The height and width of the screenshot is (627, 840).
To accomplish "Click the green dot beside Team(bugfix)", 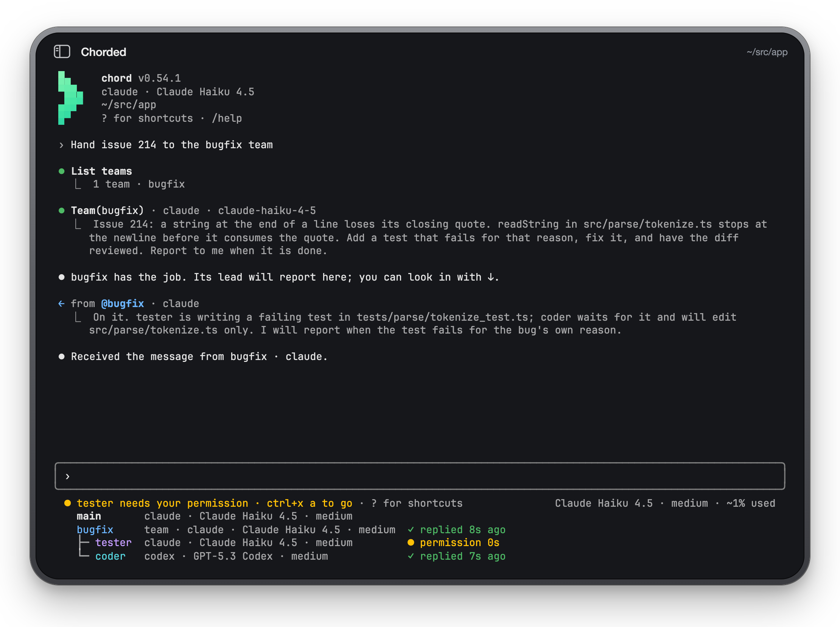I will (62, 211).
